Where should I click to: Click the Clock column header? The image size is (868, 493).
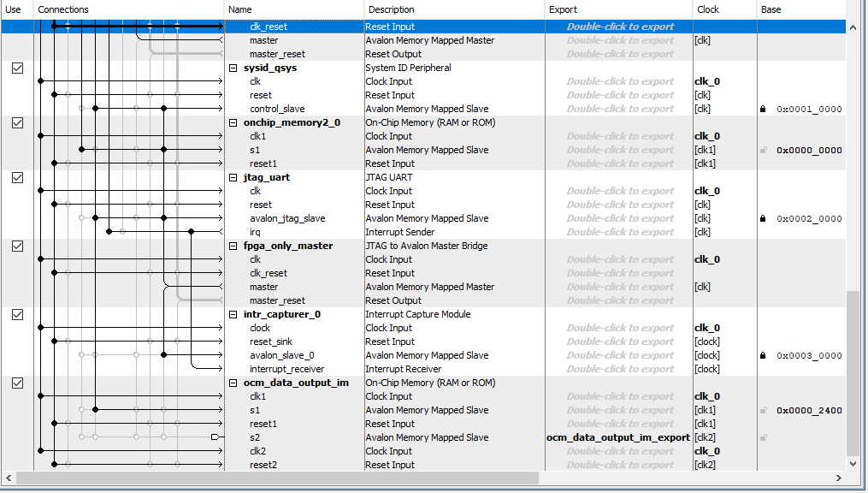(724, 9)
